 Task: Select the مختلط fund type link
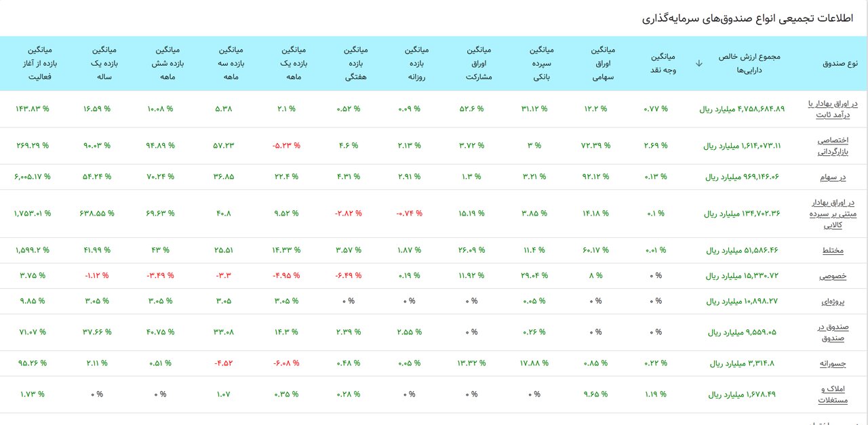click(833, 250)
